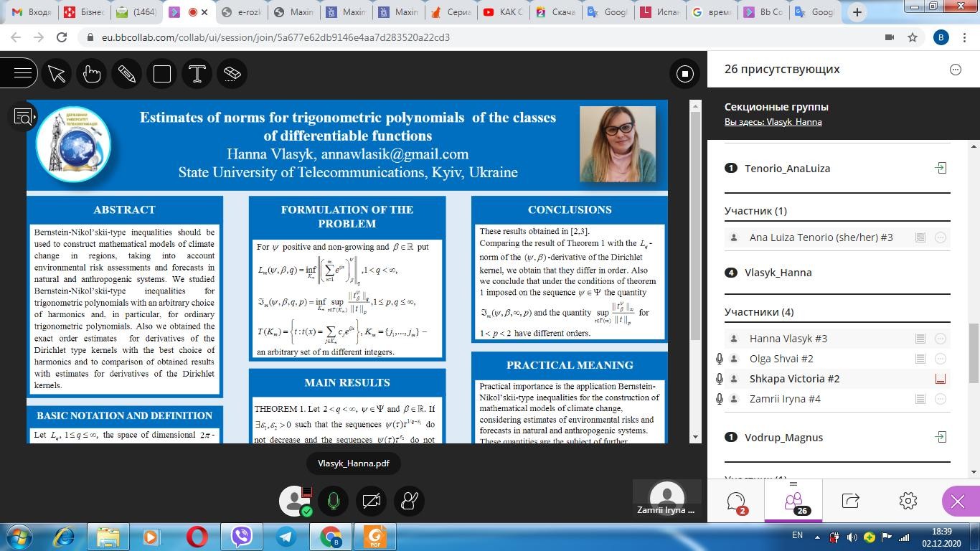Close the active Collaborate browser tab

pos(205,12)
